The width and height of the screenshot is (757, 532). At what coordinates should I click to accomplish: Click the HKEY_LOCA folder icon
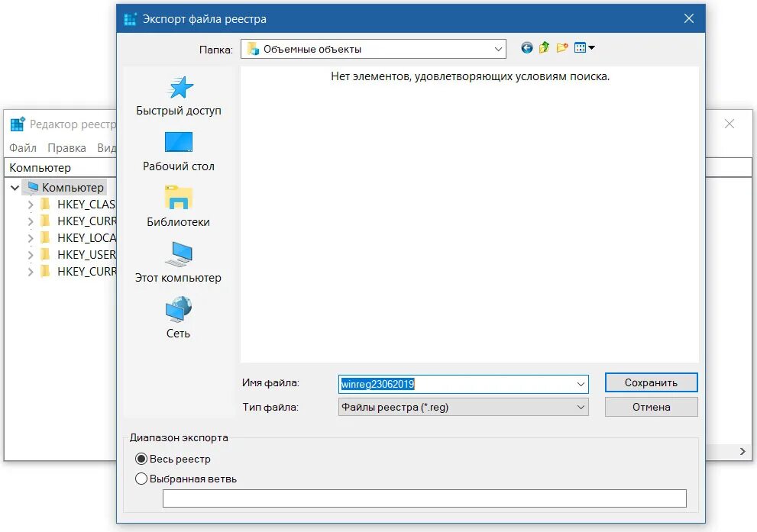[45, 238]
